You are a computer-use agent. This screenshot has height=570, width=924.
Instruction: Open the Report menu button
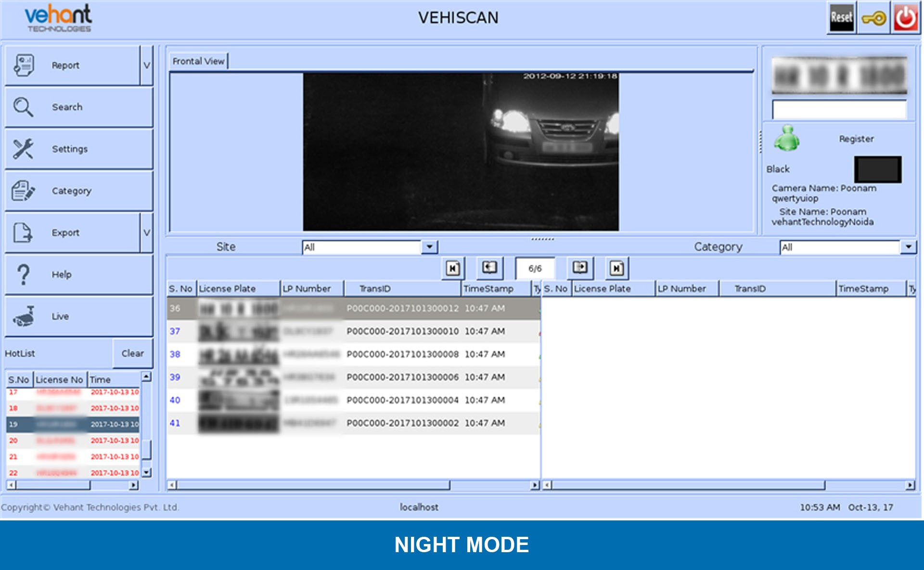point(73,65)
